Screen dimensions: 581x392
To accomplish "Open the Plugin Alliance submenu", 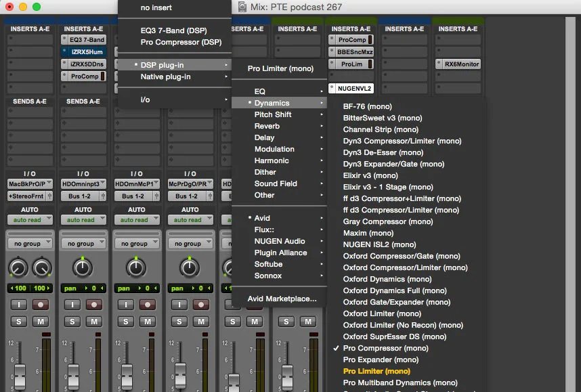I will point(280,253).
